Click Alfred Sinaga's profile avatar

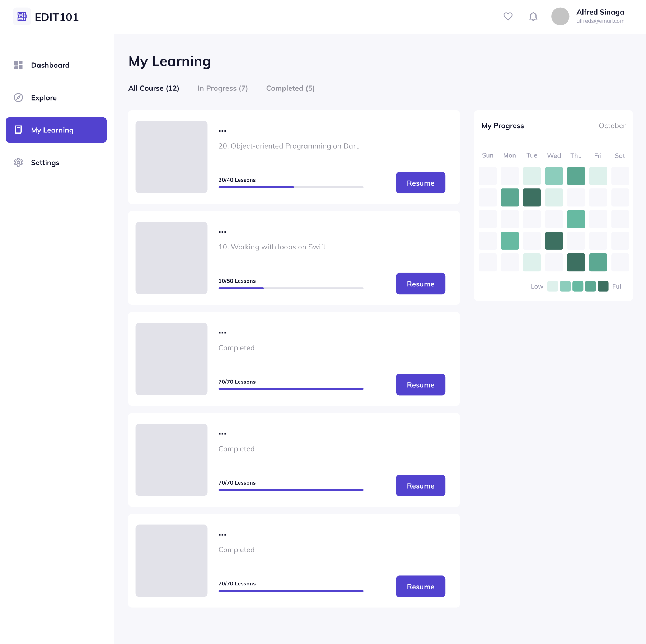560,17
